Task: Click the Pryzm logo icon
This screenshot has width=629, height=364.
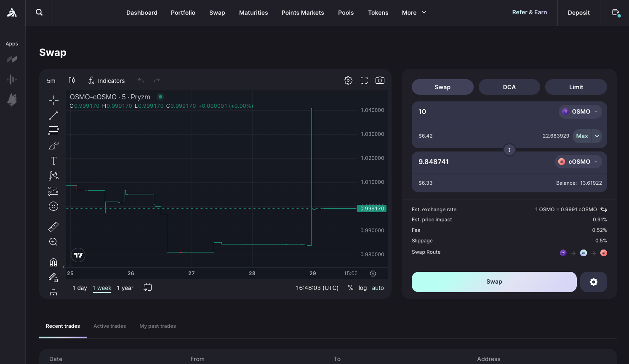Action: (12, 13)
